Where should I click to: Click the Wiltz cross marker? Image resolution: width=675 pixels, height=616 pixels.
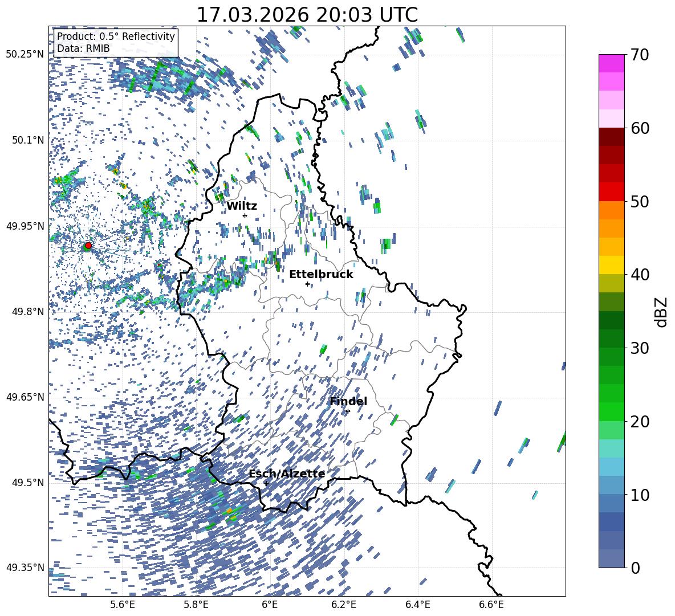(x=245, y=215)
